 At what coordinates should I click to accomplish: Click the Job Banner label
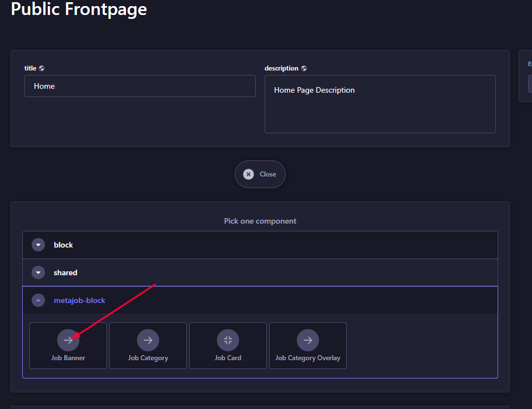pyautogui.click(x=68, y=358)
